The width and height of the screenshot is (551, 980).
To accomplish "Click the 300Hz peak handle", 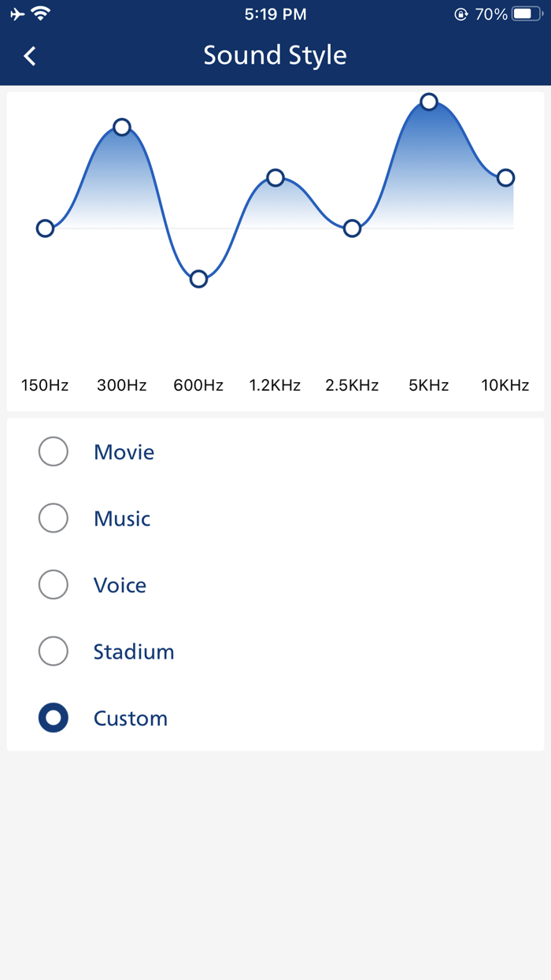I will pos(122,126).
